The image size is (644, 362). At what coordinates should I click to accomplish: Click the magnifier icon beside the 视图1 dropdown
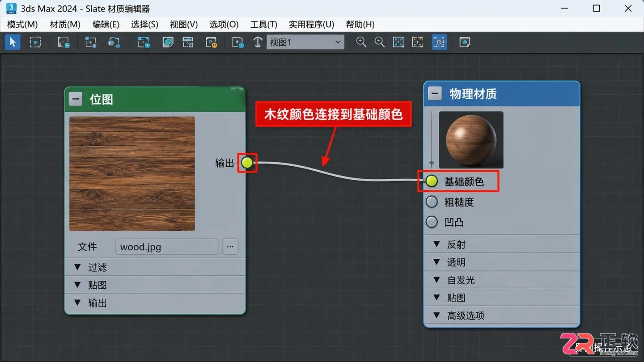(x=361, y=42)
